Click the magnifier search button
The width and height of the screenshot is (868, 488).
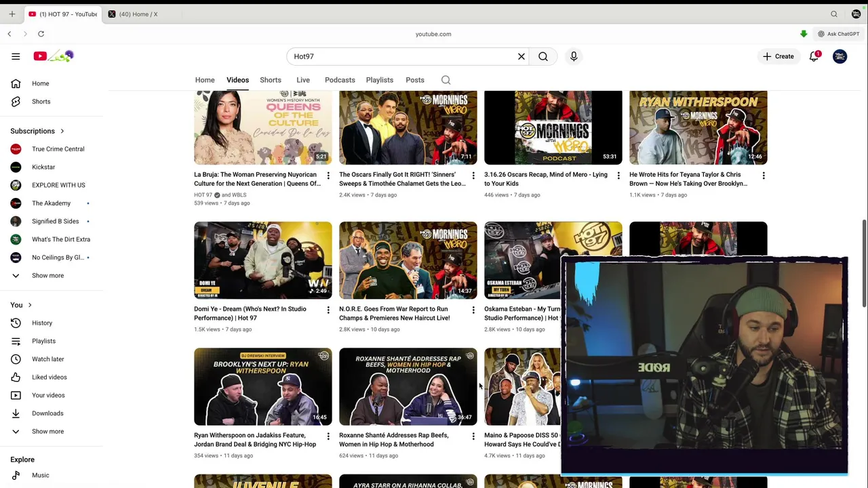[x=543, y=56]
